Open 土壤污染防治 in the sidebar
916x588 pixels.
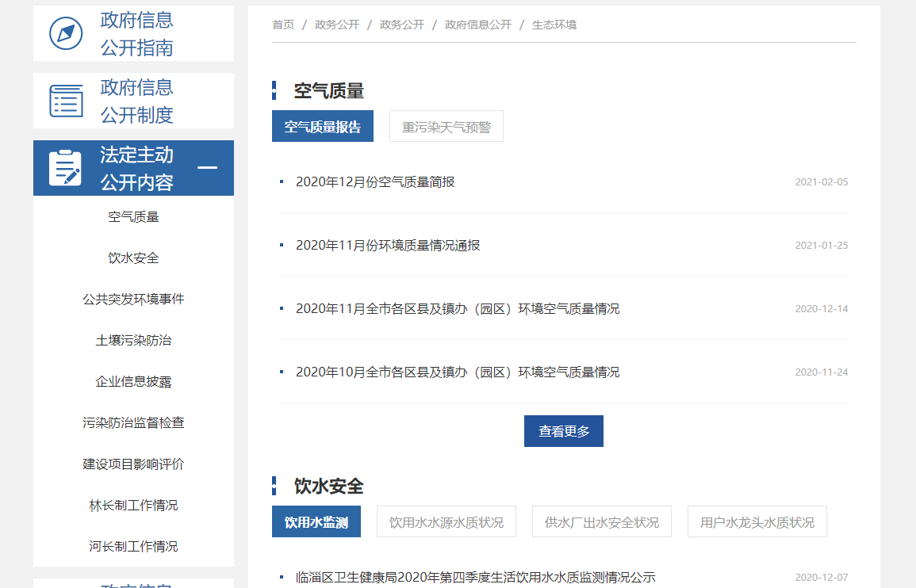(x=133, y=341)
